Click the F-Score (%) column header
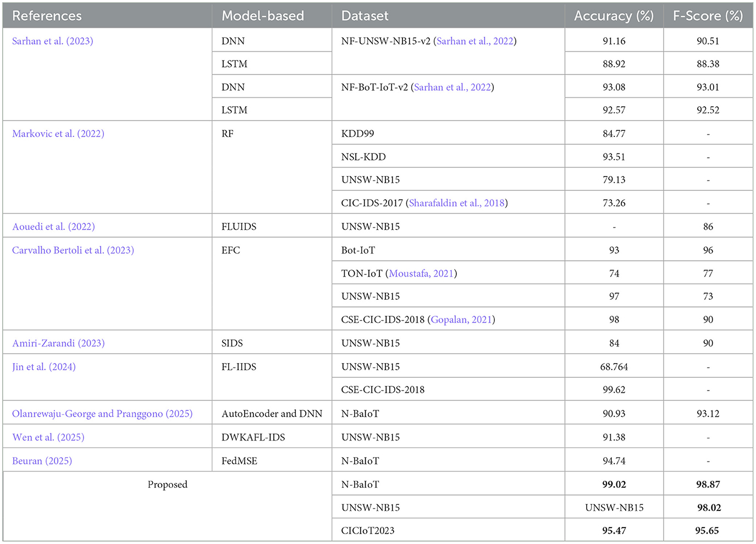 pyautogui.click(x=708, y=16)
